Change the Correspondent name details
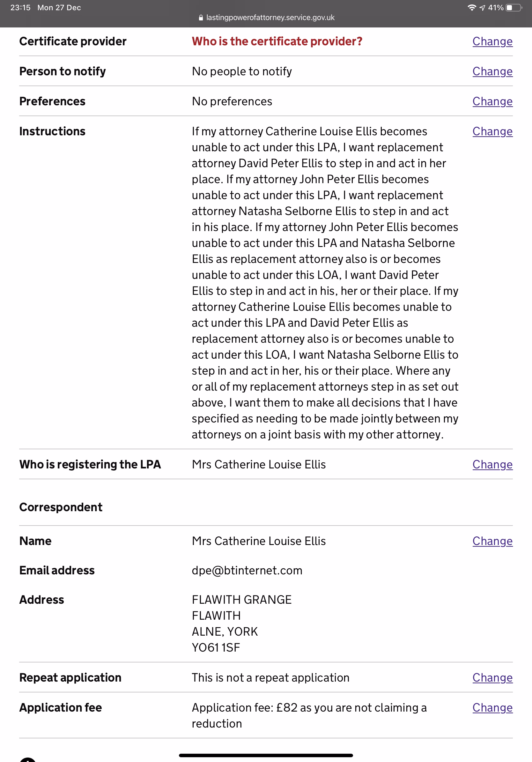 pyautogui.click(x=492, y=541)
